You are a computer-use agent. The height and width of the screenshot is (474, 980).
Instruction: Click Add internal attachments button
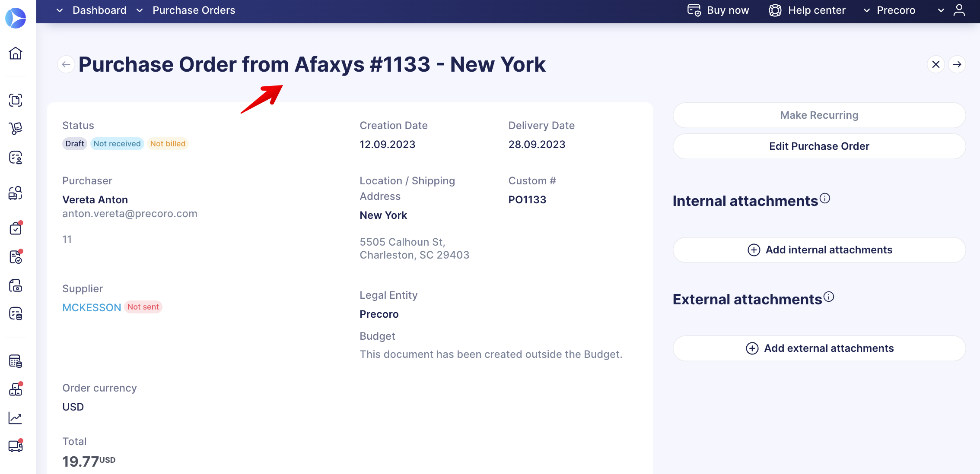[819, 250]
